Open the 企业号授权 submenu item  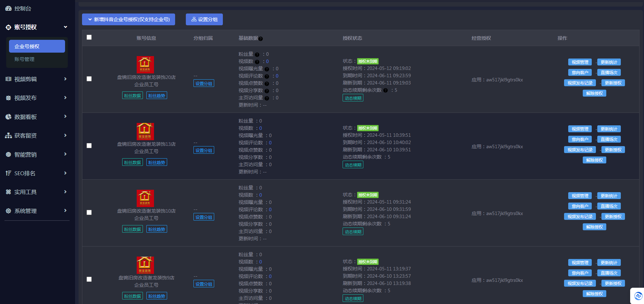click(x=37, y=46)
